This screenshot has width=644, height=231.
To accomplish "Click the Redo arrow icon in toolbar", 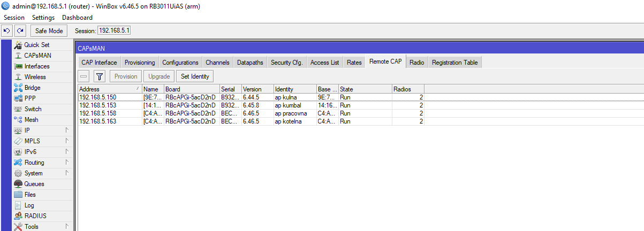I will [x=20, y=31].
